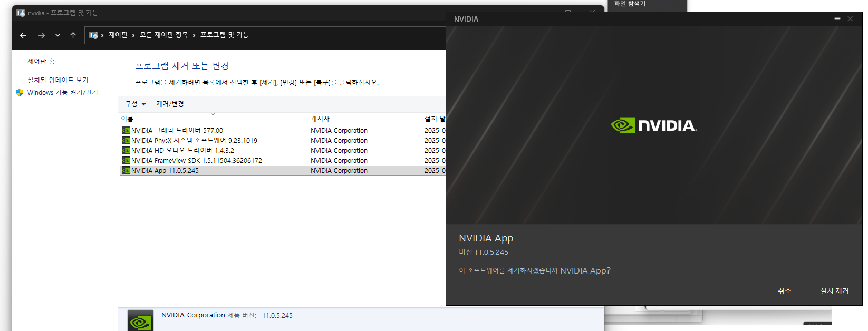Click 설치 제거 in NVIDIA dialog
Viewport: 868px width, 331px height.
tap(834, 290)
